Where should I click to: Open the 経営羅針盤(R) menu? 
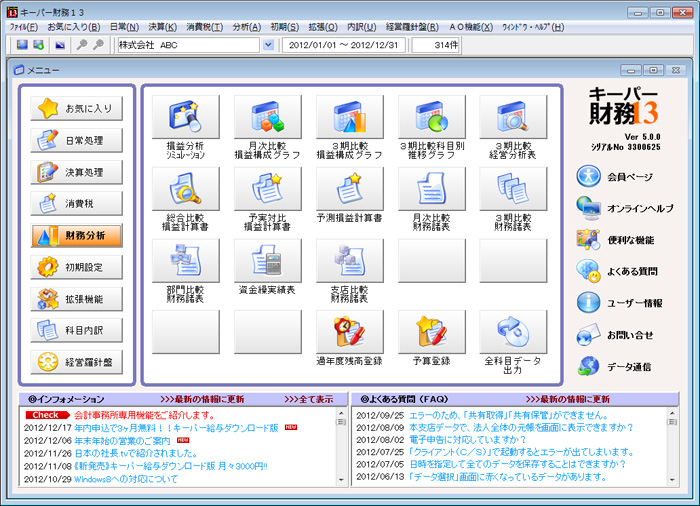pyautogui.click(x=412, y=27)
